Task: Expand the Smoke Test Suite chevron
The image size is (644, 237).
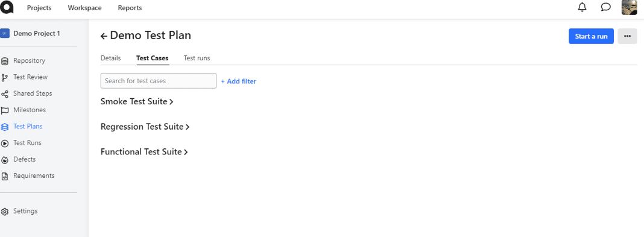Action: pos(171,102)
